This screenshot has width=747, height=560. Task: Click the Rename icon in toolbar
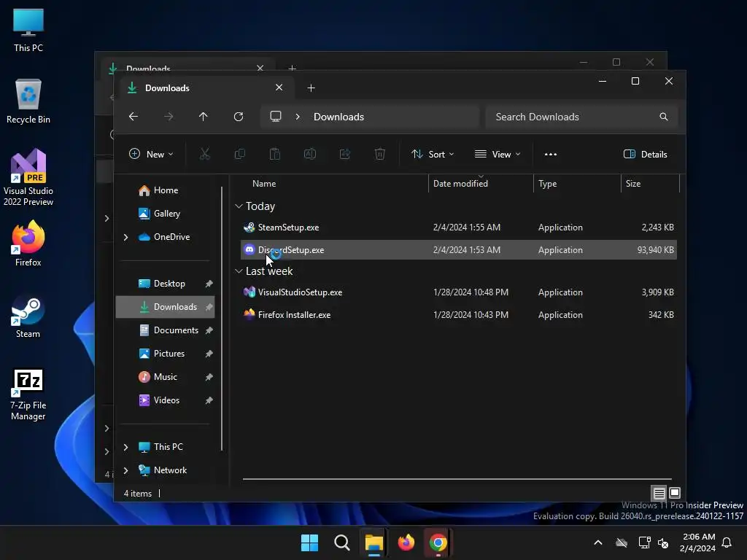tap(309, 155)
